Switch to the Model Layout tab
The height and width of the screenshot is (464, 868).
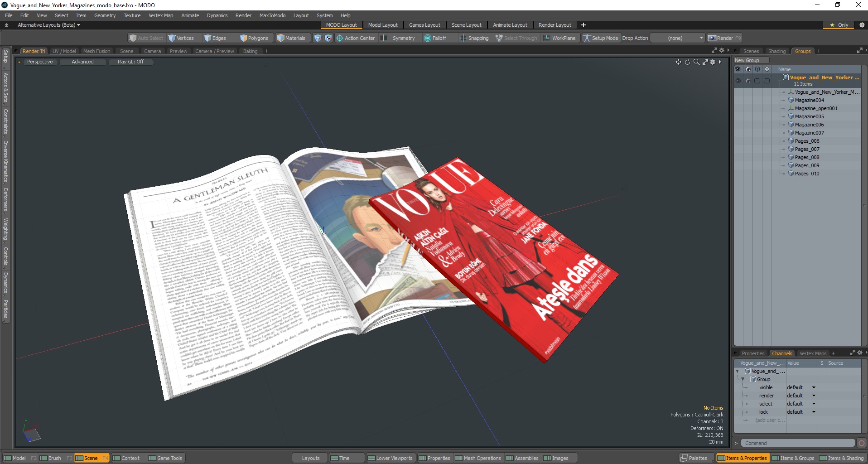[383, 25]
